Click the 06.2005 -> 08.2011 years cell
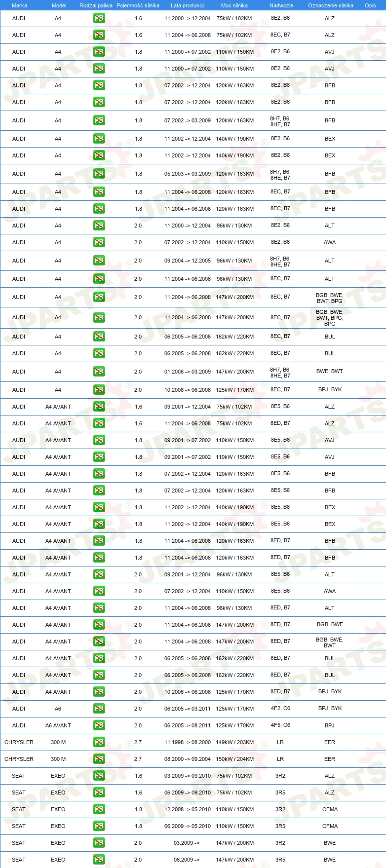 tap(188, 725)
